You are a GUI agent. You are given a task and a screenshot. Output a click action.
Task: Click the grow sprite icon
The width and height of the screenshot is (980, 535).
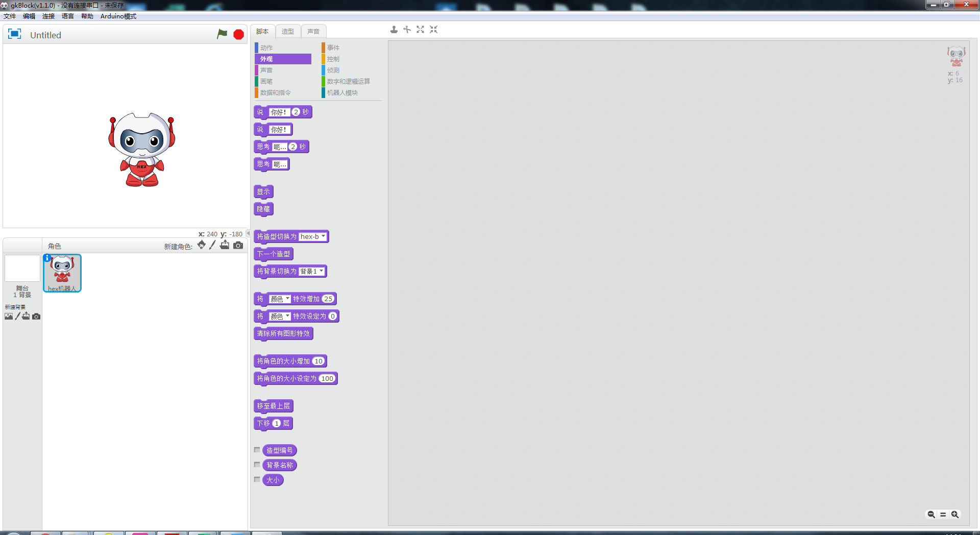pos(420,30)
